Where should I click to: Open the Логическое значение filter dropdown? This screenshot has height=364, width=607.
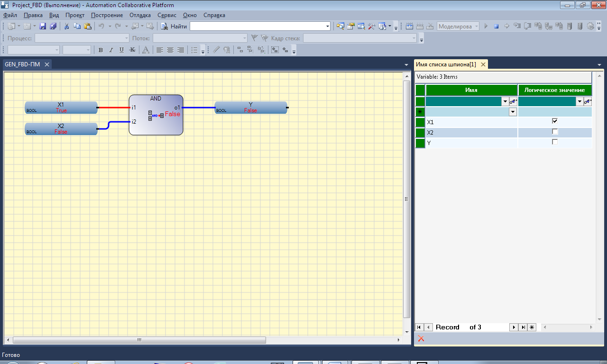[579, 101]
